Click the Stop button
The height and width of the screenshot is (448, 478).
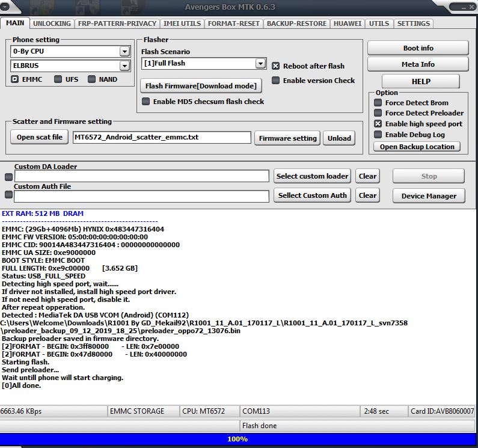tap(429, 176)
